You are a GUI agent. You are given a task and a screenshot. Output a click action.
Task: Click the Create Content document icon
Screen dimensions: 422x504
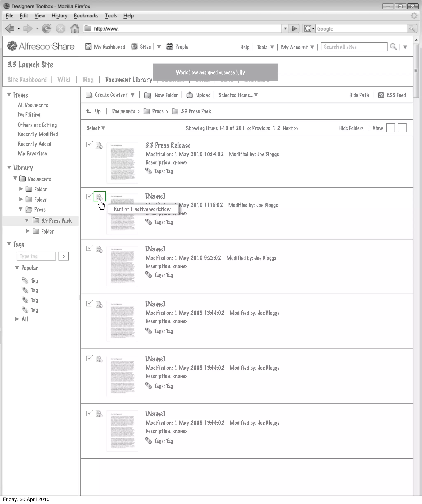89,95
